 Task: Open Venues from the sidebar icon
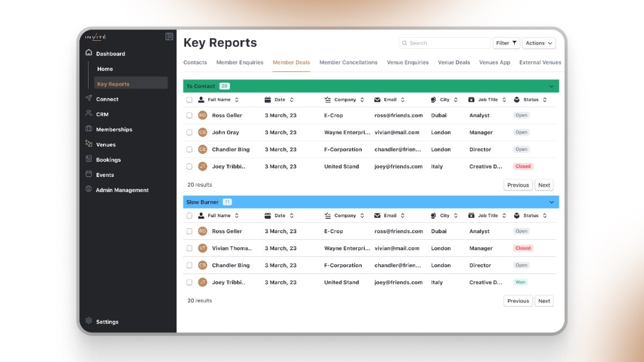click(89, 144)
